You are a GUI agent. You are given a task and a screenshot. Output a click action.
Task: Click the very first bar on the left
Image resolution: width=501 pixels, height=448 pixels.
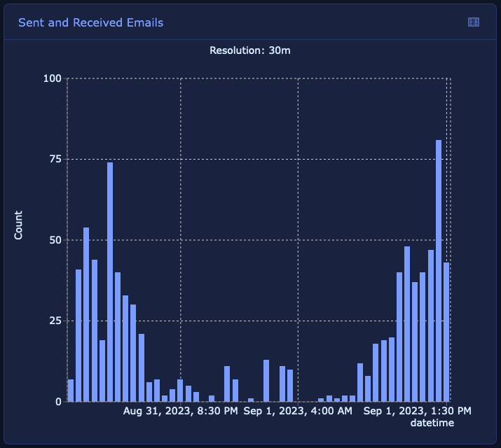tap(71, 391)
